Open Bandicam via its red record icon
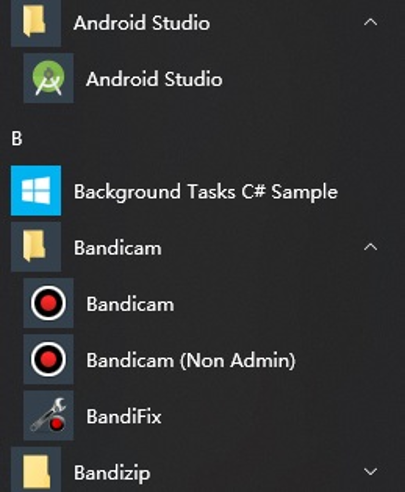Screen dimensions: 405x492 click(x=49, y=303)
